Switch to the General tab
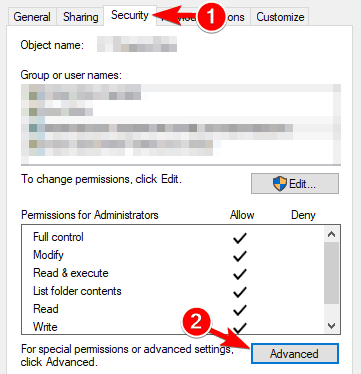Screen dimensions: 361x374 point(32,17)
